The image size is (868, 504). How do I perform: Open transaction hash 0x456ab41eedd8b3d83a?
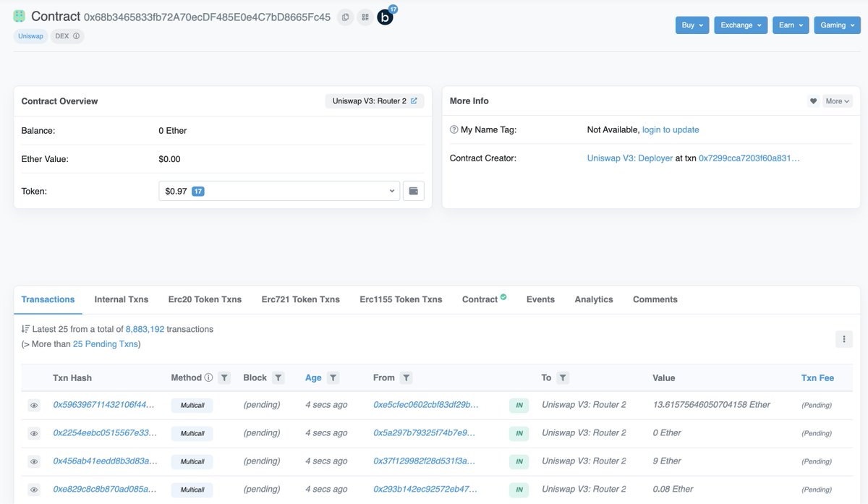104,461
